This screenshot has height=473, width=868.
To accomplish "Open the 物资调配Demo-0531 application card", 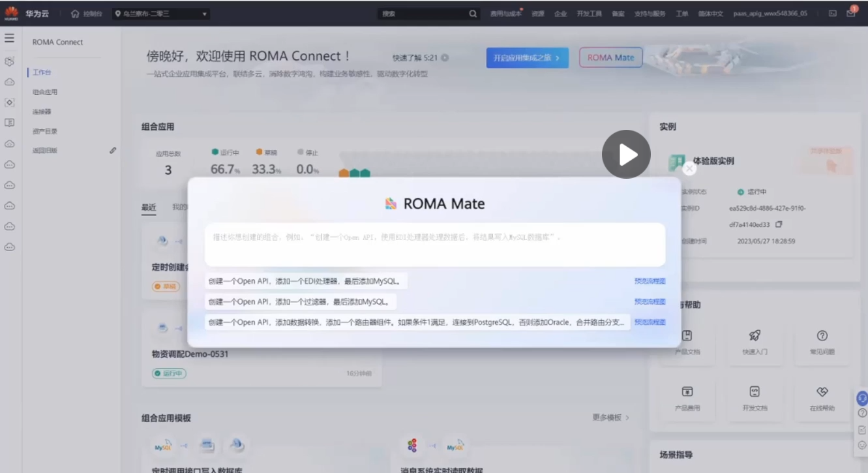I will pos(262,349).
